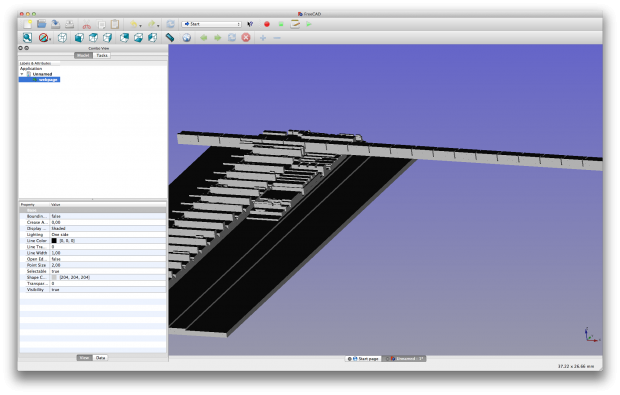Viewport: 620px width, 395px height.
Task: Set axonometric view with wireframe cube icon
Action: [62, 38]
